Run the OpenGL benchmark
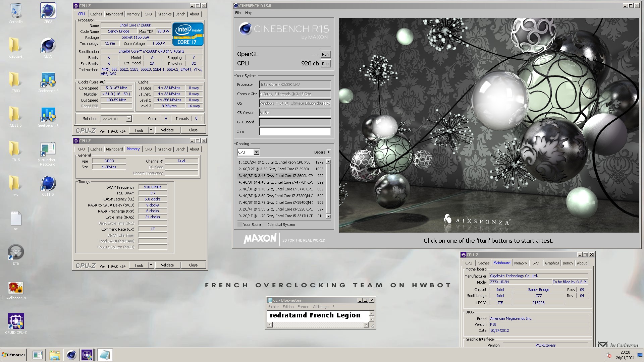Image resolution: width=644 pixels, height=362 pixels. point(325,54)
